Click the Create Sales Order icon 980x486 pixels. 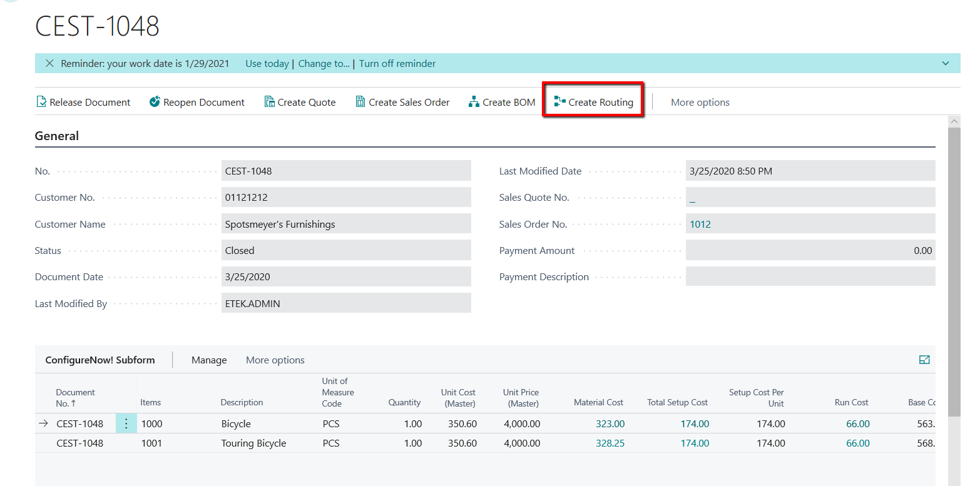coord(360,102)
